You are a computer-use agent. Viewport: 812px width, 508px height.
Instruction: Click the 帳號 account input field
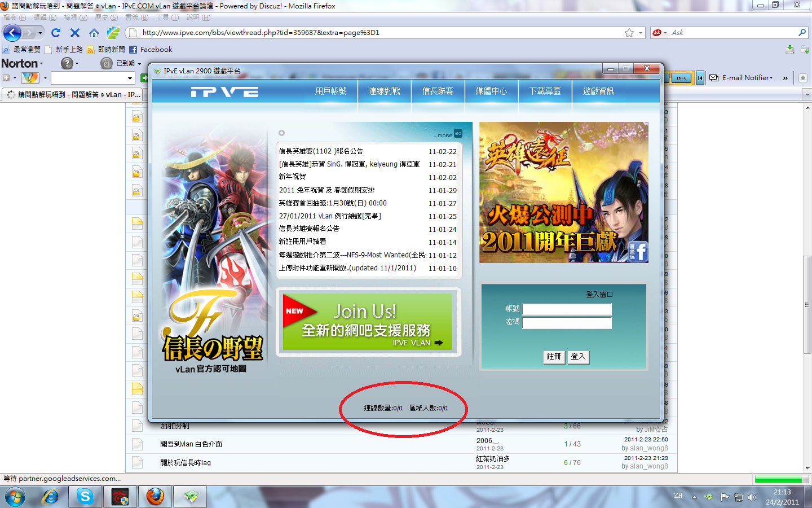[x=567, y=309]
